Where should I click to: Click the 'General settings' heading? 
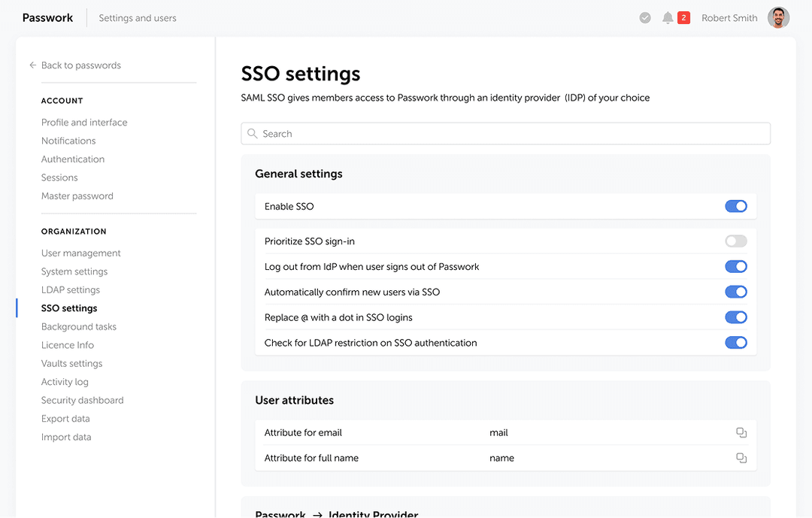point(298,174)
